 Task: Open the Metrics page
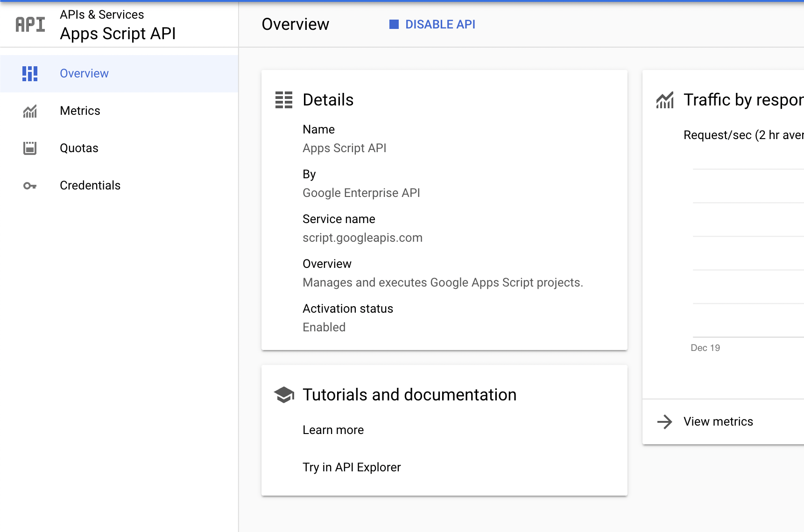tap(80, 111)
